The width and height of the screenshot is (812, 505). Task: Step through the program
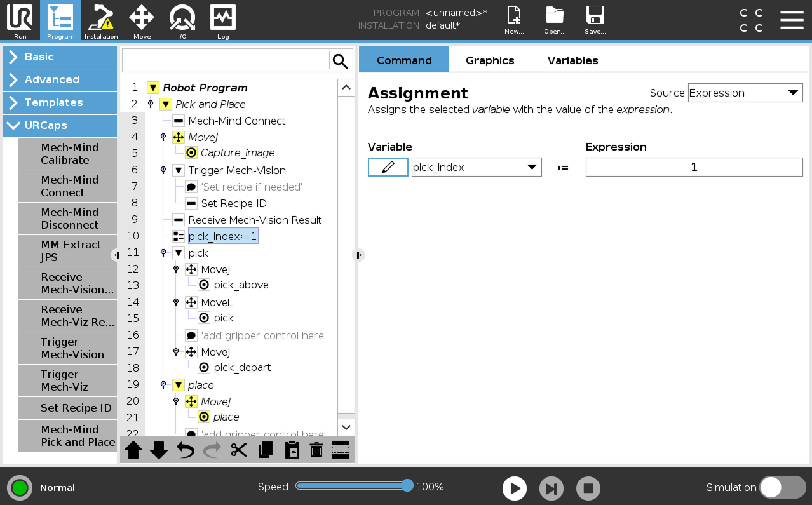pos(551,488)
